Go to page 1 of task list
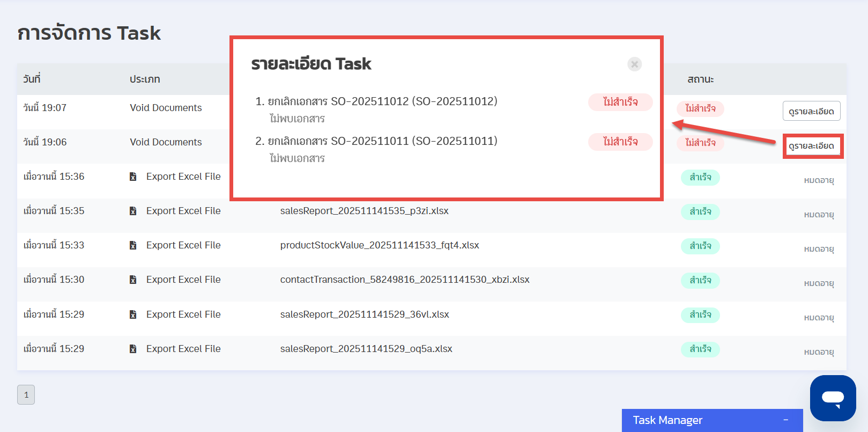 pos(26,395)
